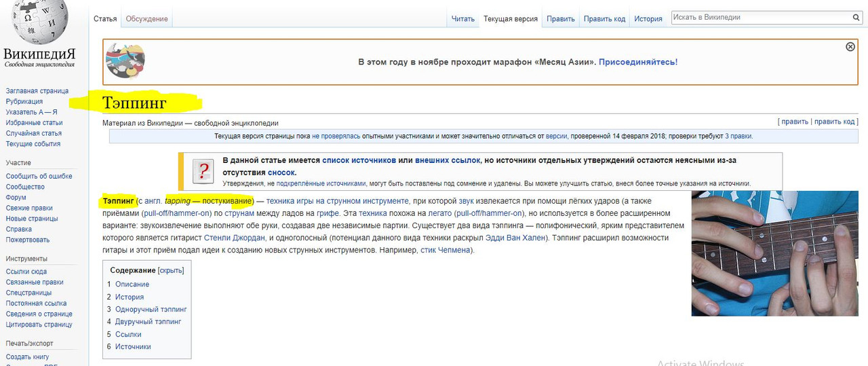Click список источников link
Viewport: 868px width, 366px height.
coord(359,161)
